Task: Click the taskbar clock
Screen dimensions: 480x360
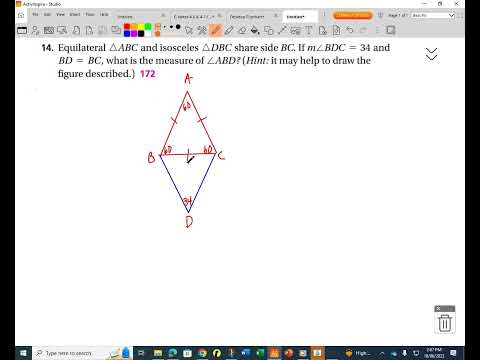Action: point(433,353)
